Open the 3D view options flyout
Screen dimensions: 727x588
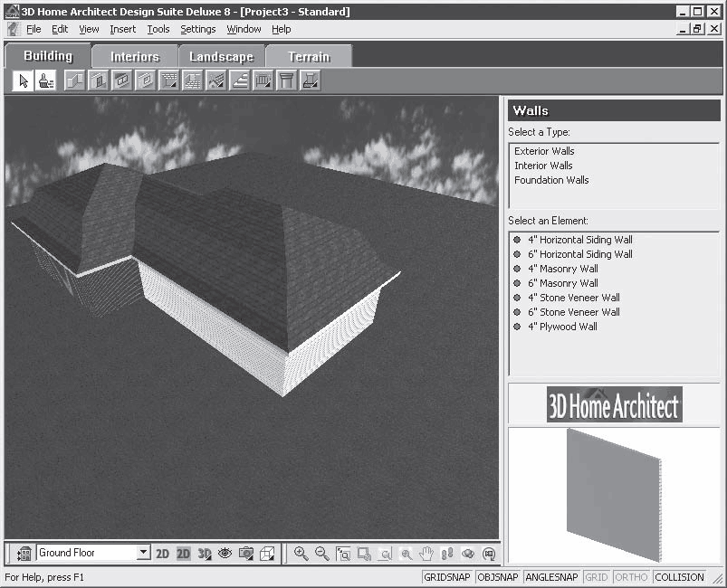tap(205, 554)
